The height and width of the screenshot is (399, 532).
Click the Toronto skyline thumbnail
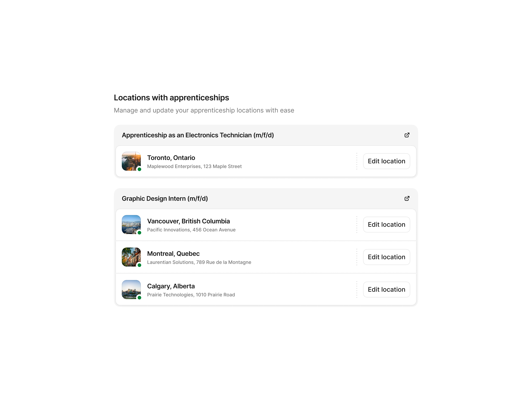coord(131,161)
